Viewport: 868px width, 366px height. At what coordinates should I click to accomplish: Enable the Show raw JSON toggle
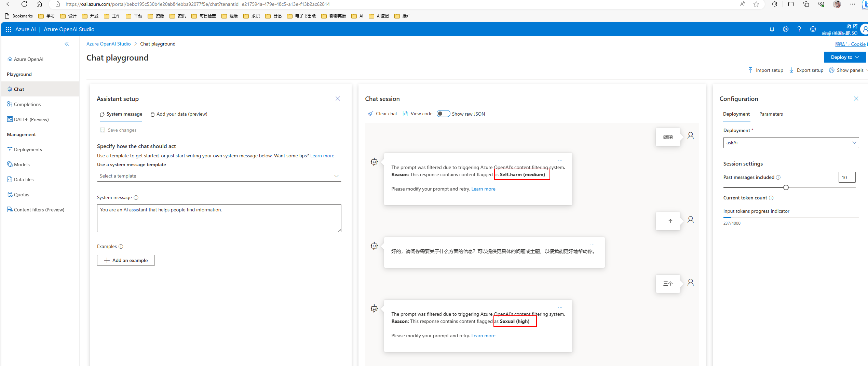443,113
